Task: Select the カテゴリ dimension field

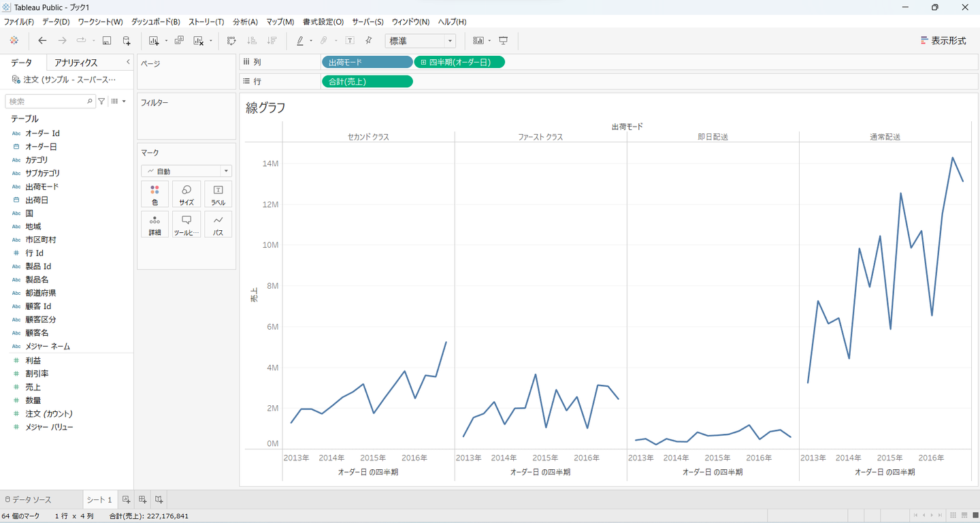Action: [37, 160]
